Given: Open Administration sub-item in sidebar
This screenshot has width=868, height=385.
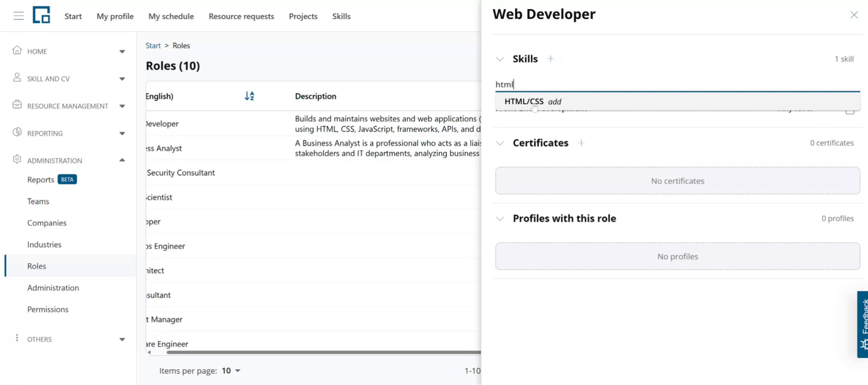Looking at the screenshot, I should pos(53,288).
